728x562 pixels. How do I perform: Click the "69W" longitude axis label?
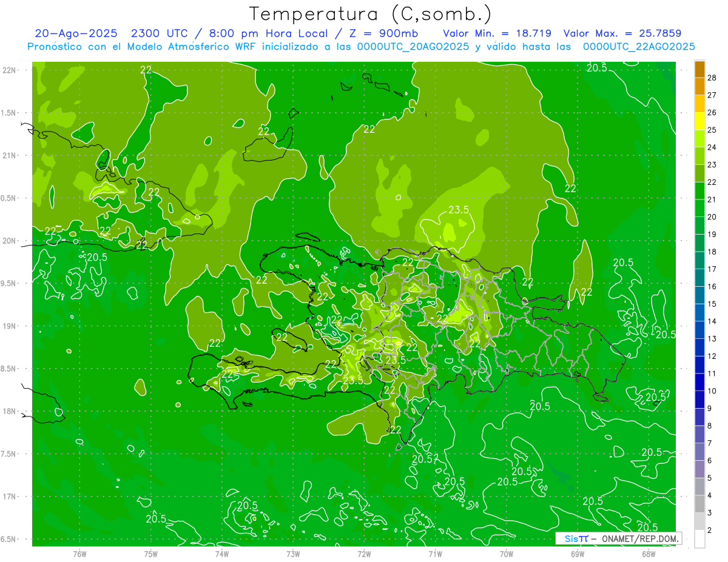(578, 554)
